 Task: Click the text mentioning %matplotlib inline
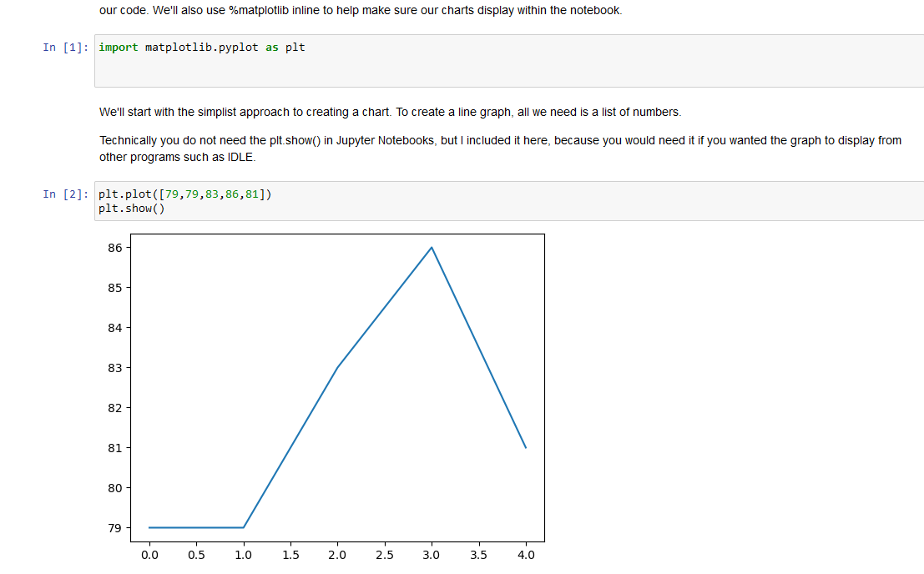(360, 11)
